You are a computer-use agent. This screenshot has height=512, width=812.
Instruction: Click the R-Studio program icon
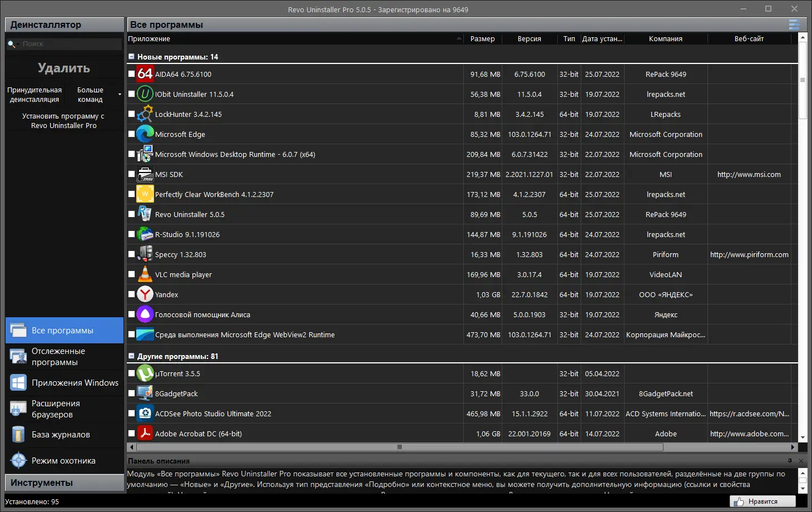[x=145, y=234]
